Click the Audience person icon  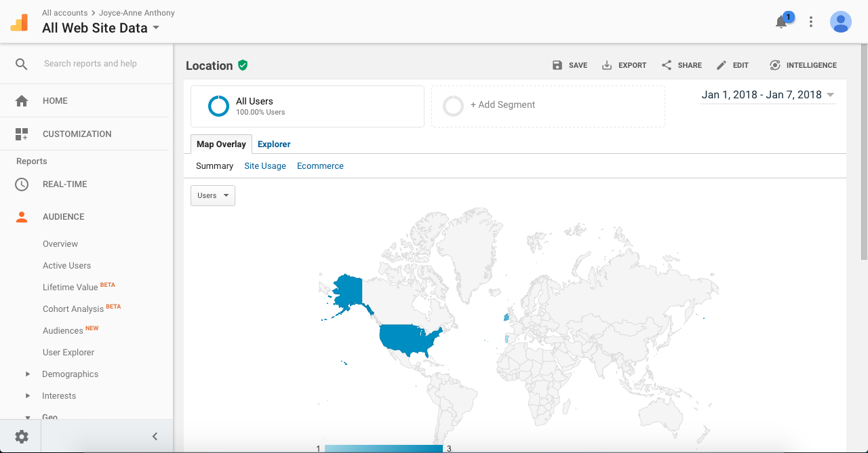[x=22, y=216]
